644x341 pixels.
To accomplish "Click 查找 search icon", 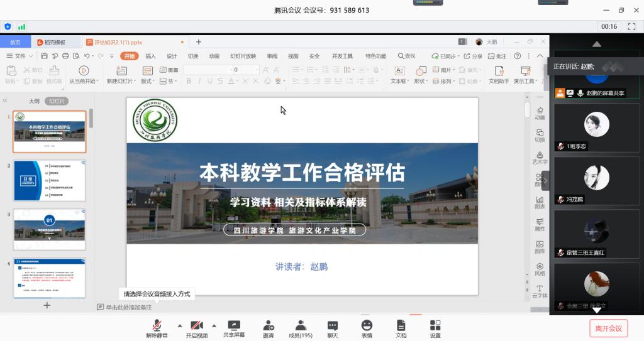I will [406, 56].
